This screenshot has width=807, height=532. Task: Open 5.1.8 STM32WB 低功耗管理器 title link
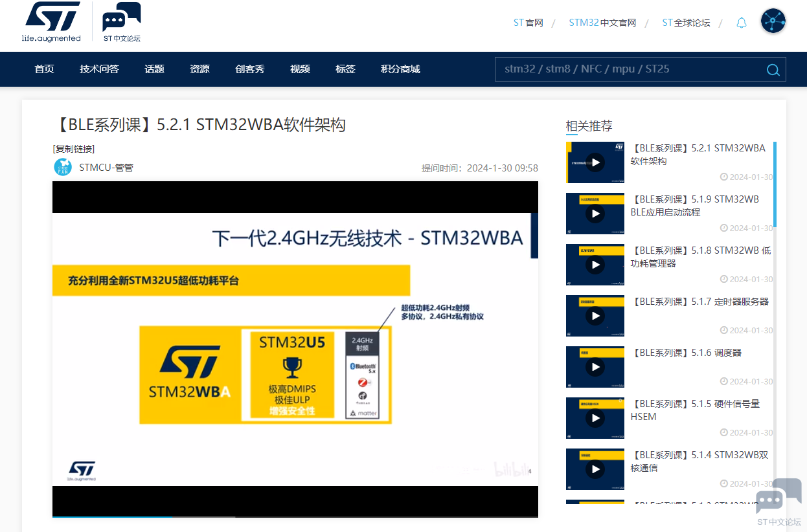(701, 257)
